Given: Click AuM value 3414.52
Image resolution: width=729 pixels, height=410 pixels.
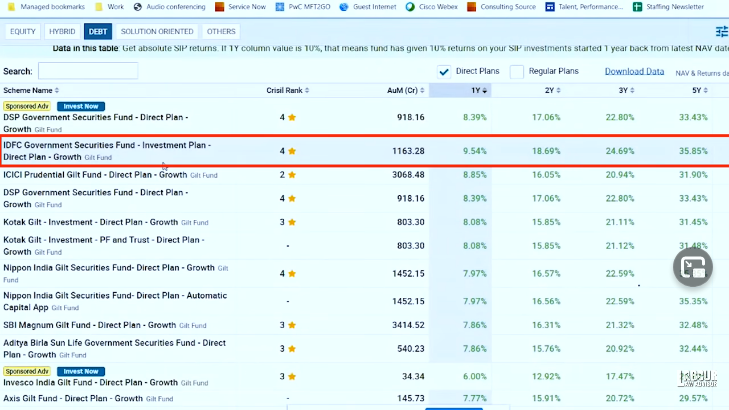Looking at the screenshot, I should click(408, 325).
